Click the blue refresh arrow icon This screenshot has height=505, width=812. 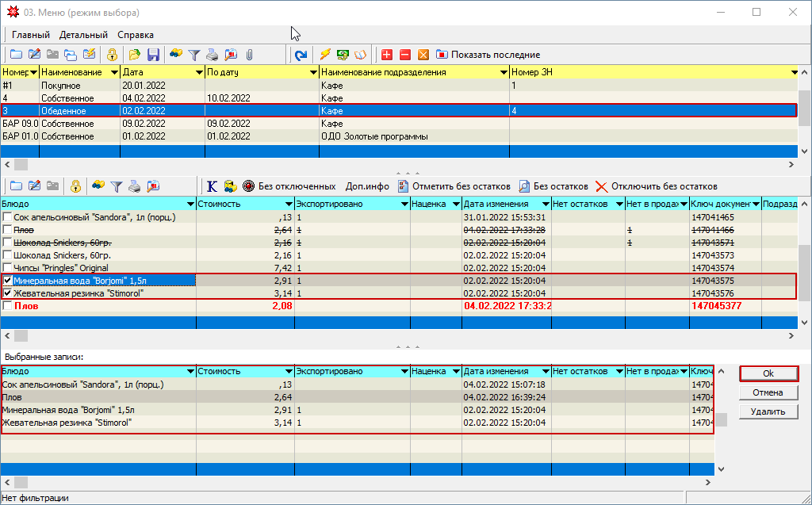(301, 55)
